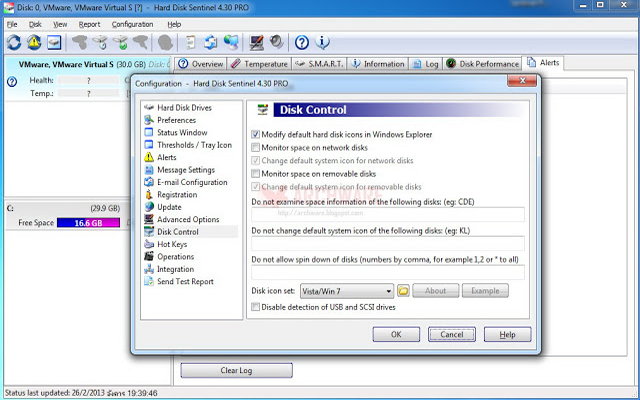Image resolution: width=640 pixels, height=400 pixels.
Task: Switch to the Log tab
Action: [x=425, y=64]
